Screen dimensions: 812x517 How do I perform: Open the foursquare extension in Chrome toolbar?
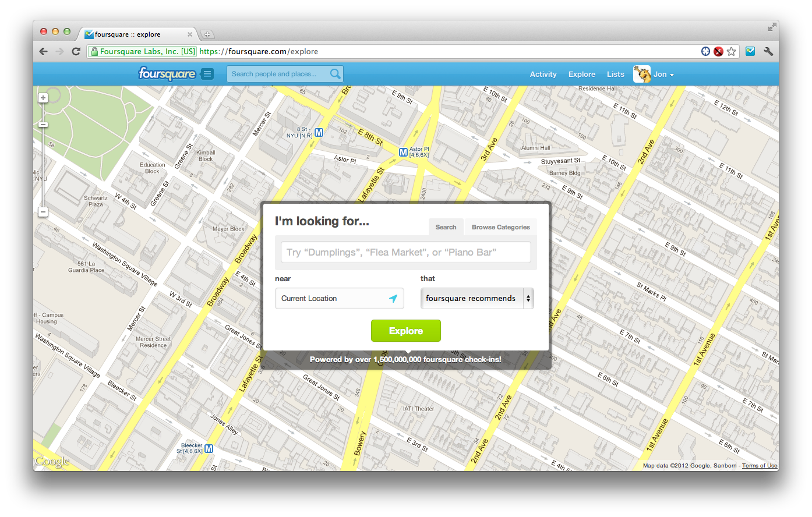click(x=750, y=51)
